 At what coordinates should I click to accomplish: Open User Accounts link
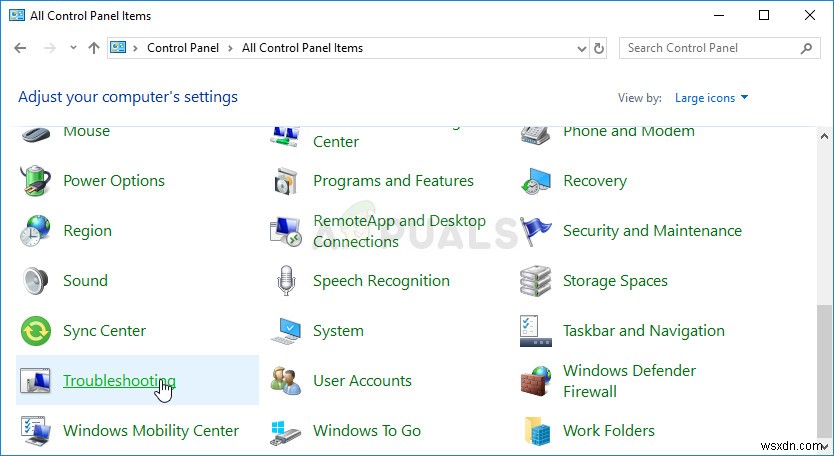coord(362,381)
